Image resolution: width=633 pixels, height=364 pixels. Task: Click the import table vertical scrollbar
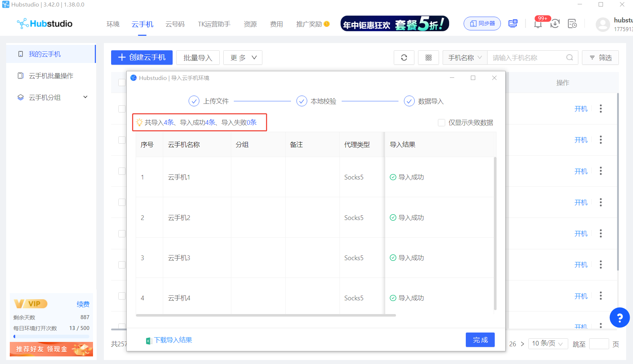pos(495,233)
